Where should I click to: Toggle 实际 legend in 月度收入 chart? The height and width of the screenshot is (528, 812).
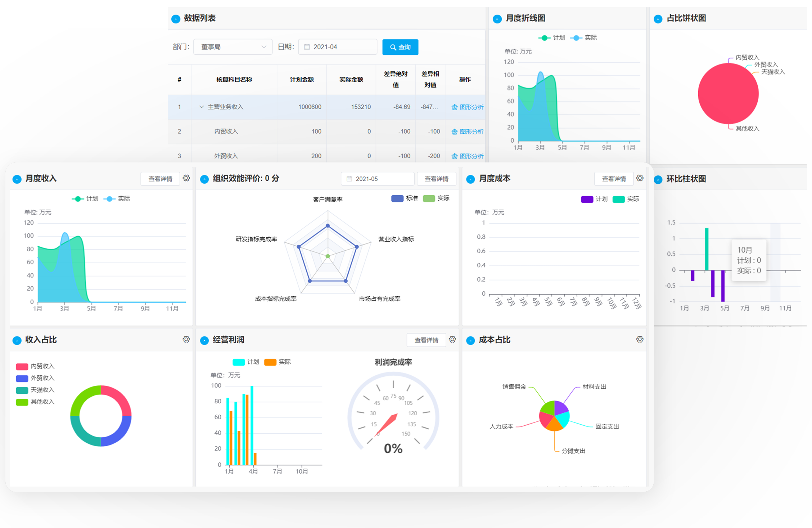(117, 198)
